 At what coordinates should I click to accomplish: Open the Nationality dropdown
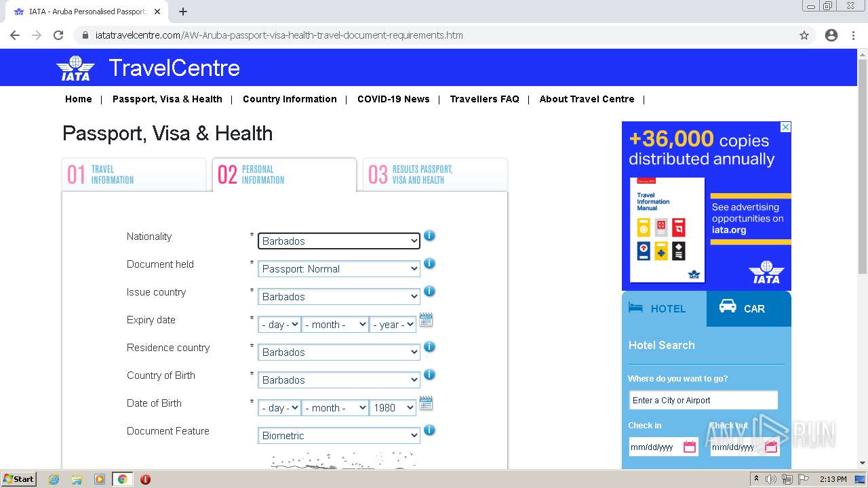coord(339,241)
